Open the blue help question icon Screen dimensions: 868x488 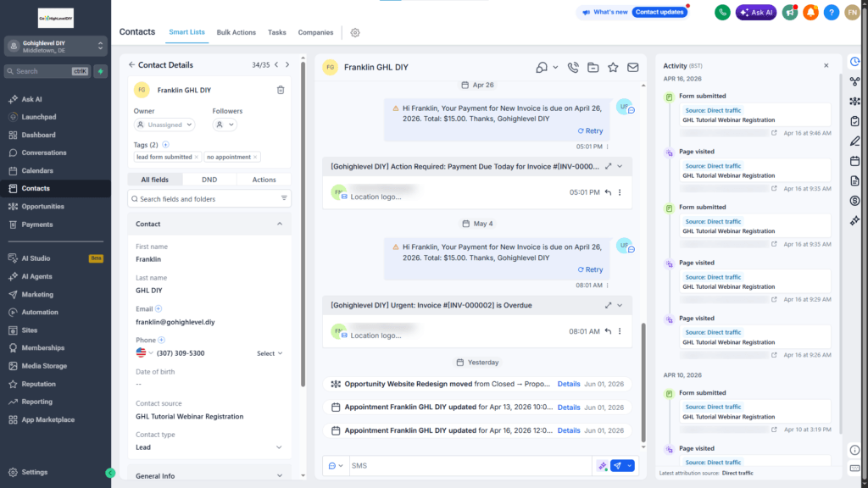(831, 12)
